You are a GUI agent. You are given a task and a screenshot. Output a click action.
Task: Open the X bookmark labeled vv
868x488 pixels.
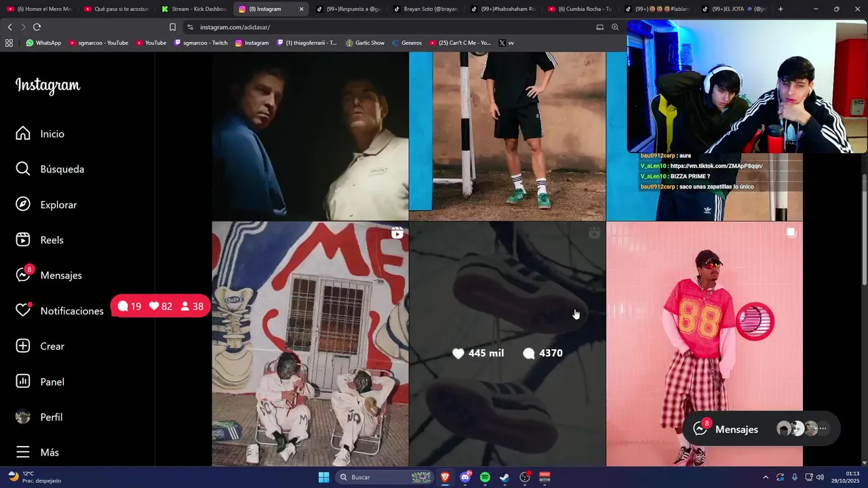pyautogui.click(x=507, y=43)
